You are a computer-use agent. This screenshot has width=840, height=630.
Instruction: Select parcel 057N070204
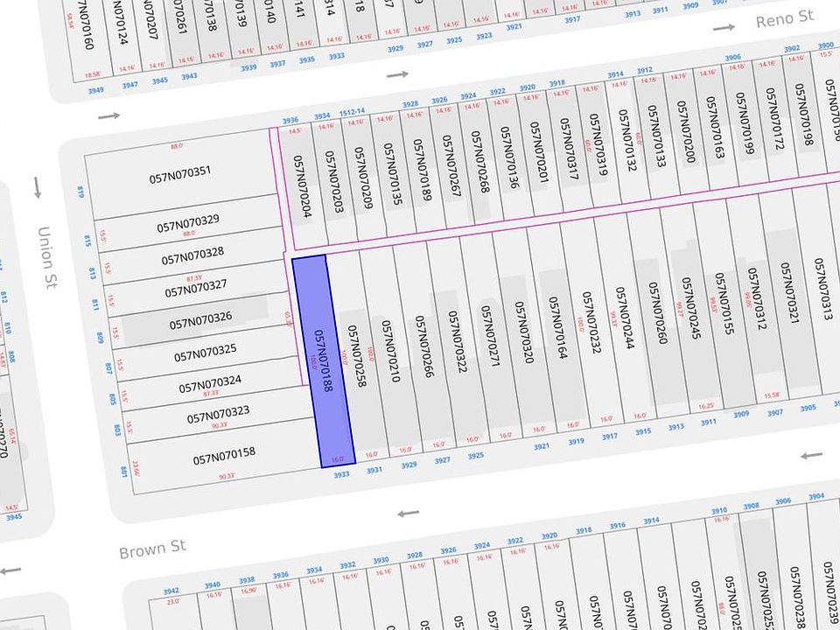pyautogui.click(x=302, y=186)
